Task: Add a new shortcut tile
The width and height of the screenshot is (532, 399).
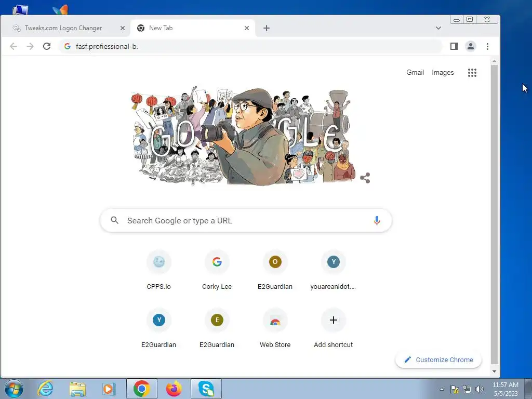Action: [333, 329]
